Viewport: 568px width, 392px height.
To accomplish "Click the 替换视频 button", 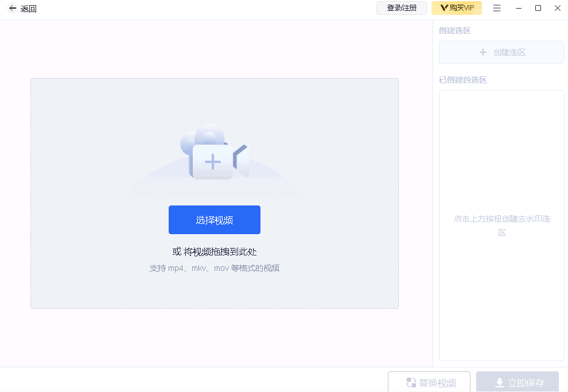I will [429, 382].
